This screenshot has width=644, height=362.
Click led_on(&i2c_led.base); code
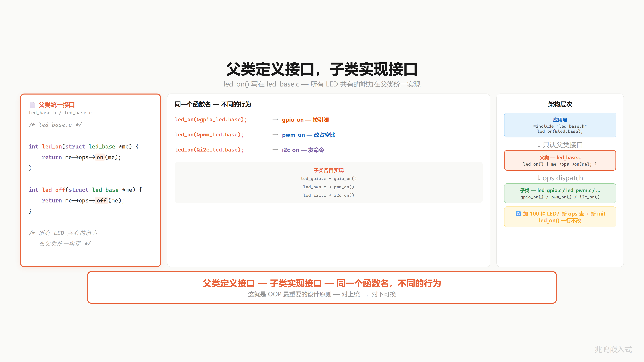[209, 150]
